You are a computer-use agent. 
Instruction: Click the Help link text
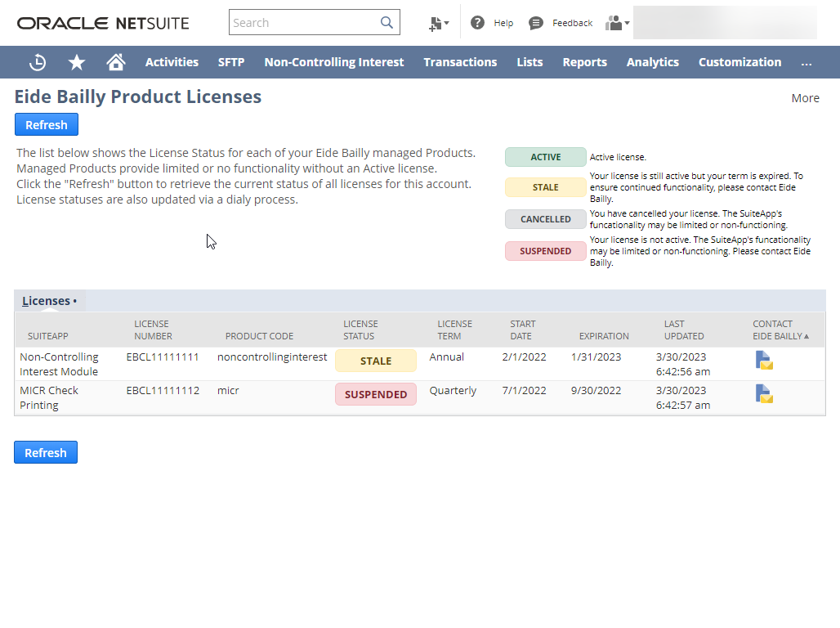[x=503, y=23]
